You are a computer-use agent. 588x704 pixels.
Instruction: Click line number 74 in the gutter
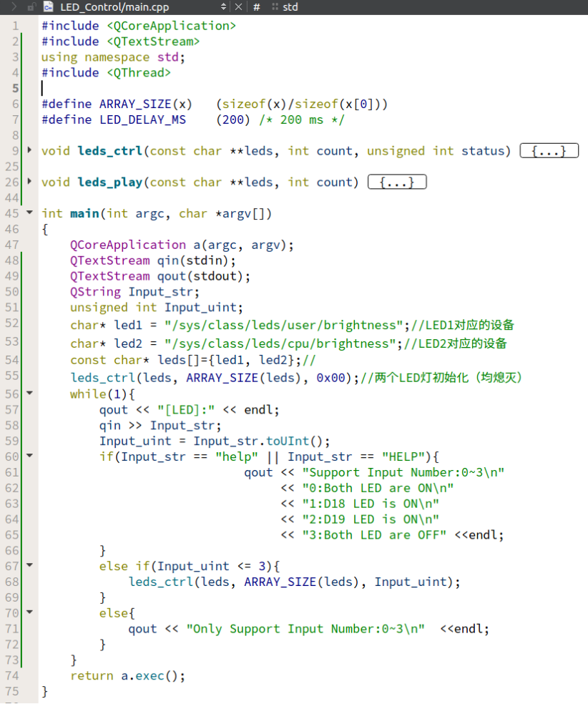(12, 676)
